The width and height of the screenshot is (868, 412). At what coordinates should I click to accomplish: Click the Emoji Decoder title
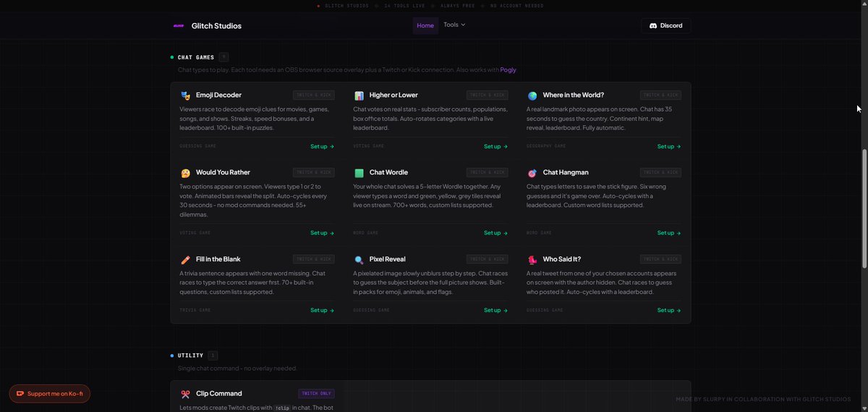[218, 95]
